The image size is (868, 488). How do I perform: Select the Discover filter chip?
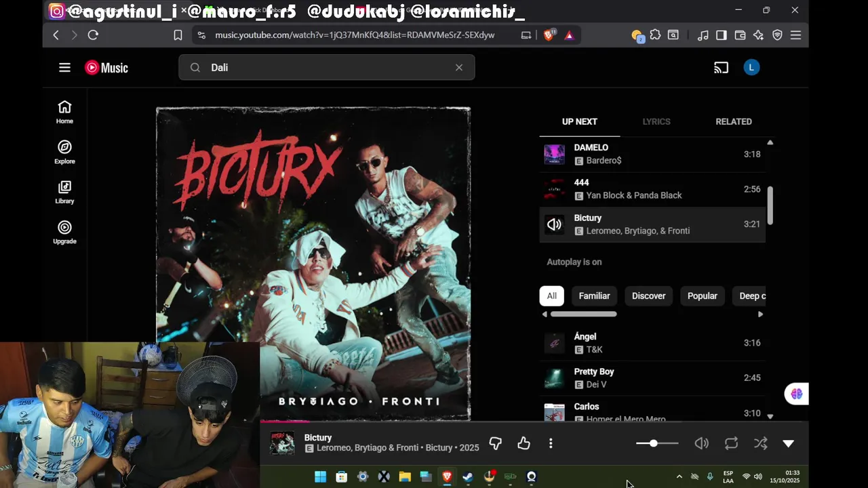(649, 296)
